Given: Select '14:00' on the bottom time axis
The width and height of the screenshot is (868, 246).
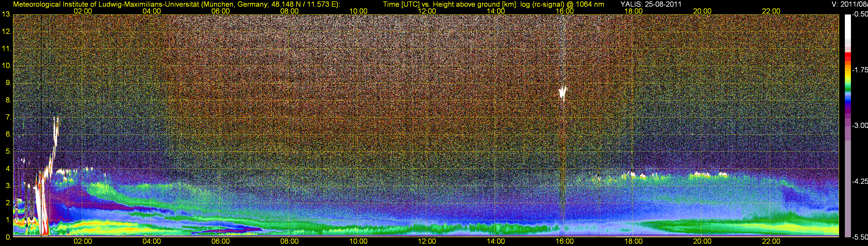Looking at the screenshot, I should 496,241.
